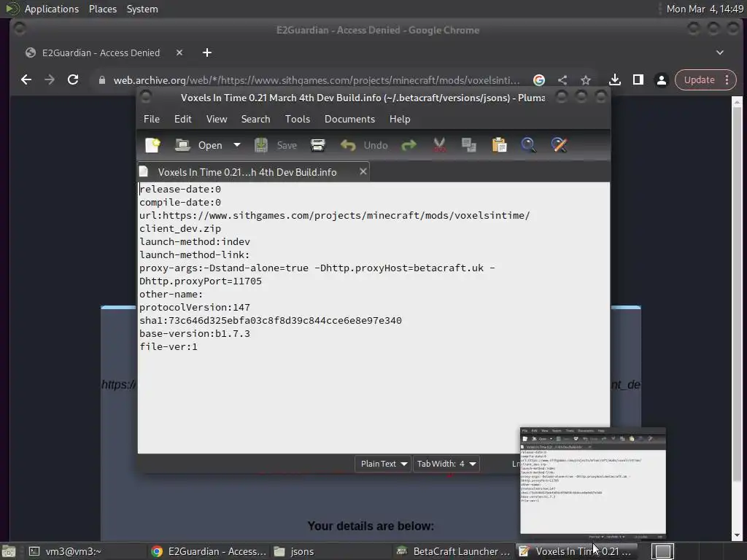This screenshot has width=747, height=560.
Task: Undo the last edit in Pluma
Action: [364, 145]
